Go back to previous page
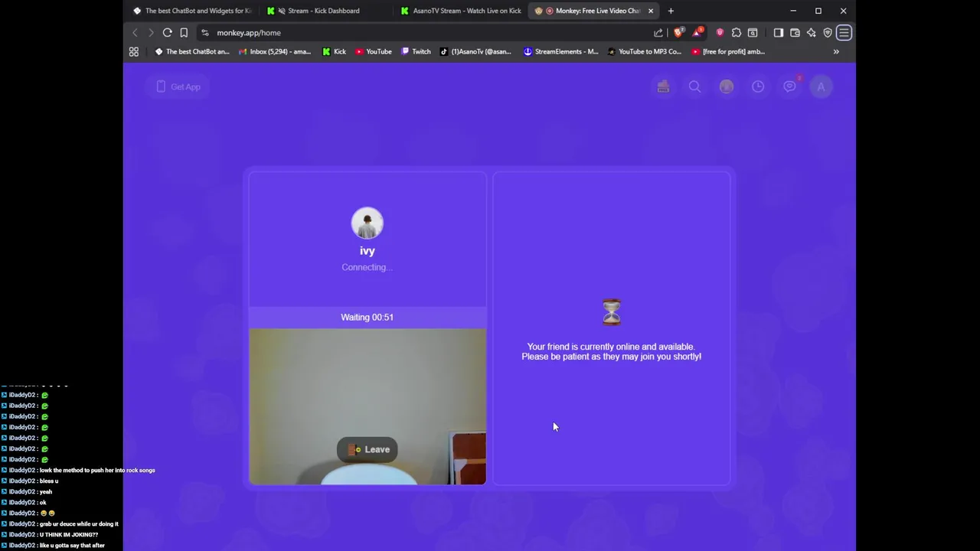The width and height of the screenshot is (980, 551). coord(136,33)
